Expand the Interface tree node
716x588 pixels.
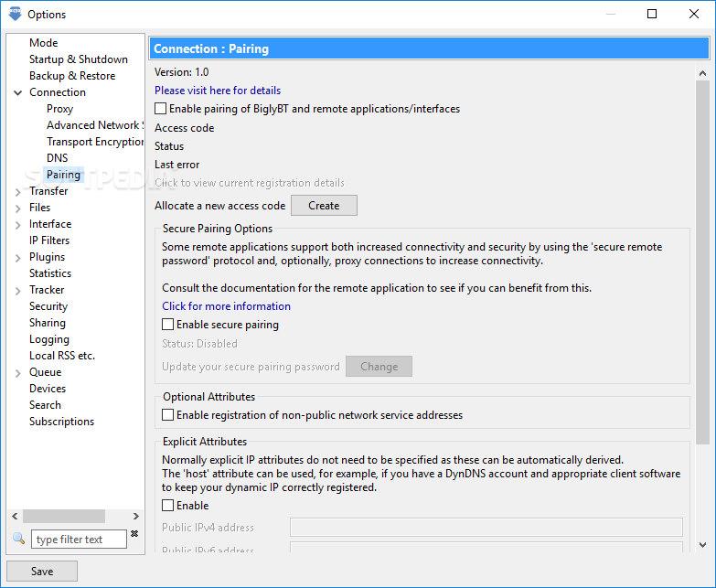coord(17,225)
